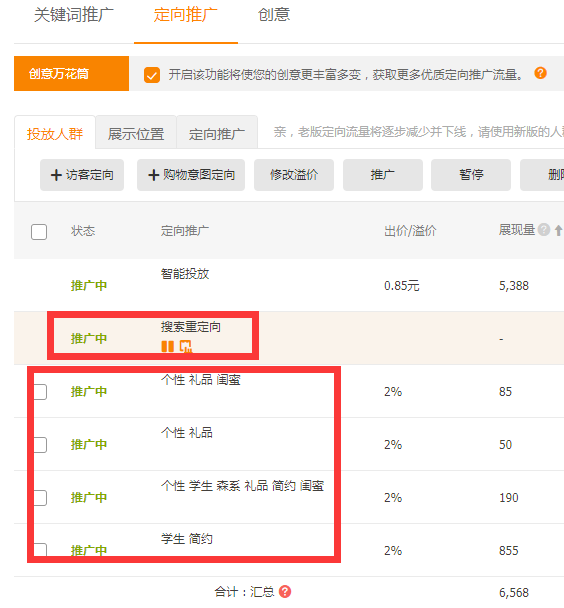The height and width of the screenshot is (608, 564).
Task: Click the grey question mark next to 展现量
Action: click(544, 230)
